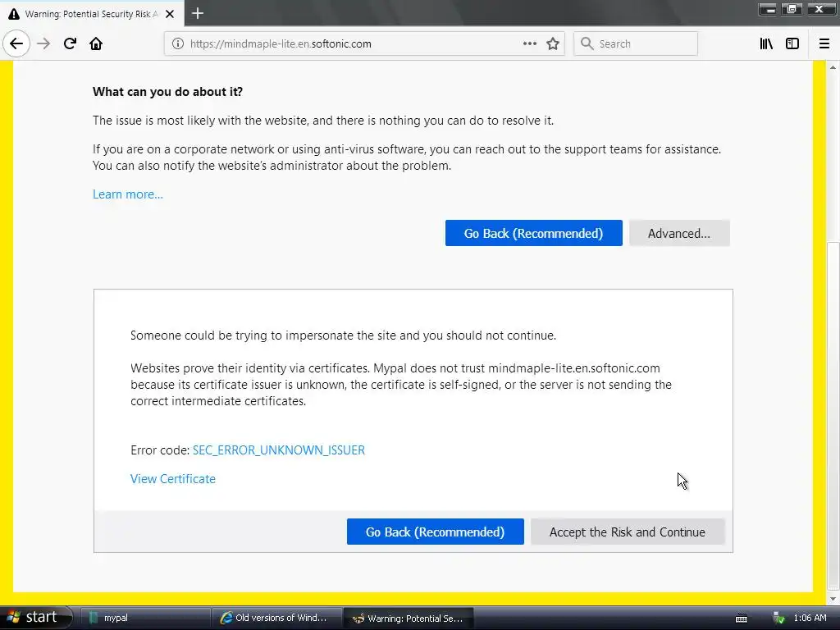Reload the current page
840x630 pixels.
(70, 43)
